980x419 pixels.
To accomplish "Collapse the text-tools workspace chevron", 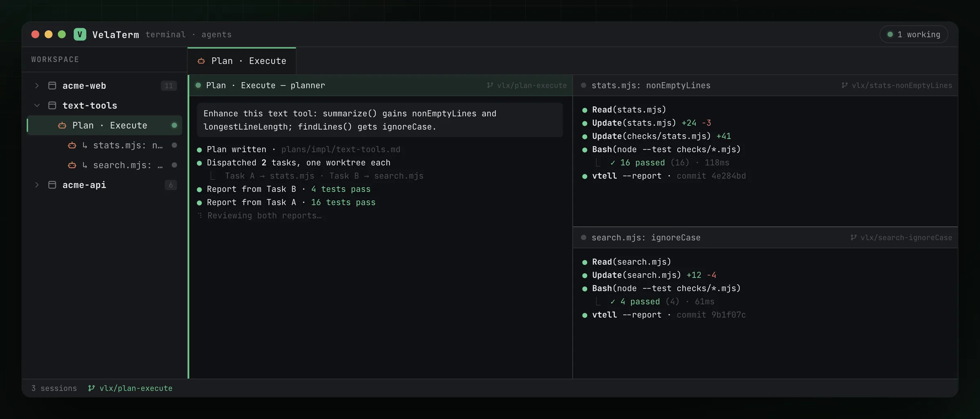I will click(37, 105).
